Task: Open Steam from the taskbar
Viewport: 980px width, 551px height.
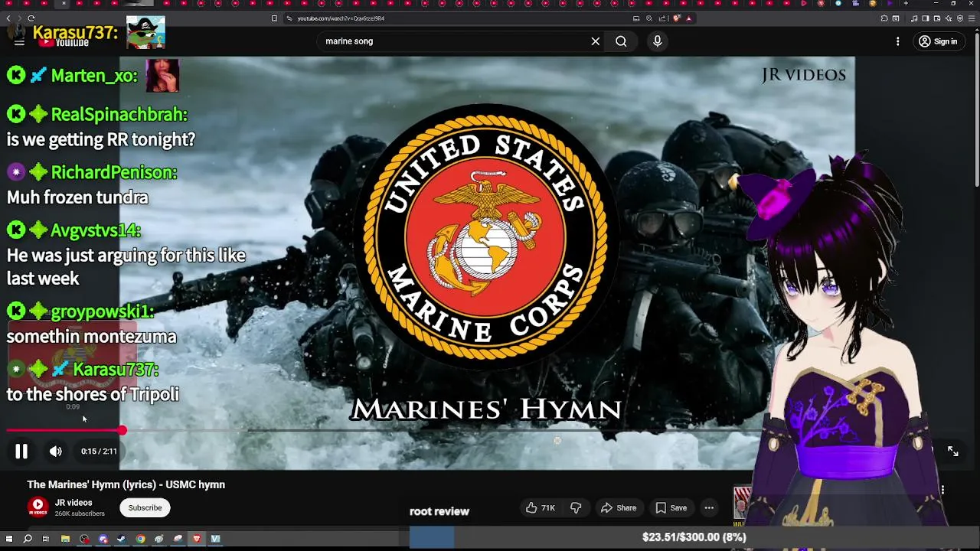Action: click(x=122, y=539)
